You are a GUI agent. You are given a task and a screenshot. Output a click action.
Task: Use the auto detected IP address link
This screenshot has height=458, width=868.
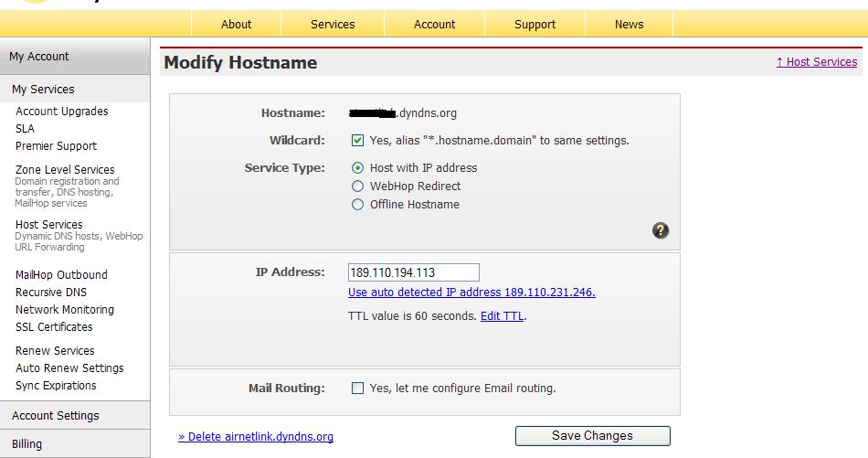tap(471, 293)
